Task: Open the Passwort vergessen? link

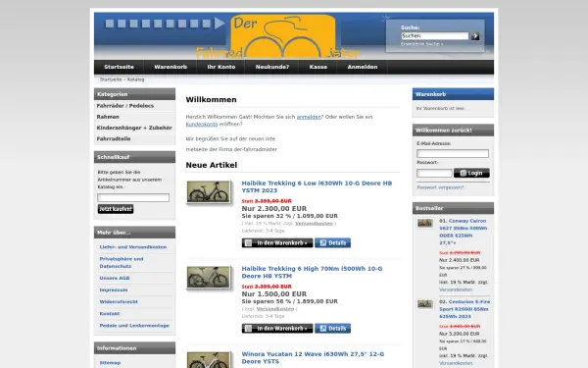Action: [440, 187]
